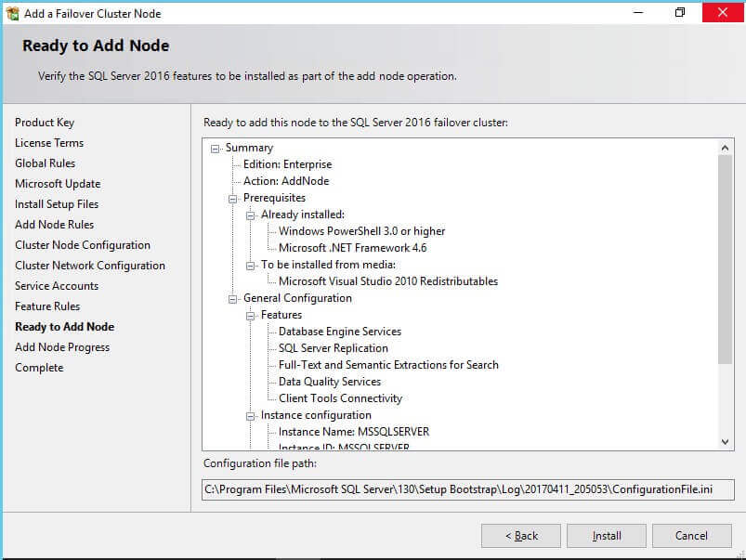Cancel the add node wizard
746x560 pixels.
[692, 536]
